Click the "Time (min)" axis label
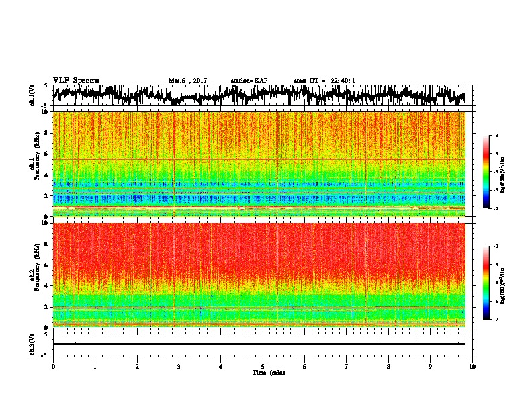 pos(269,373)
